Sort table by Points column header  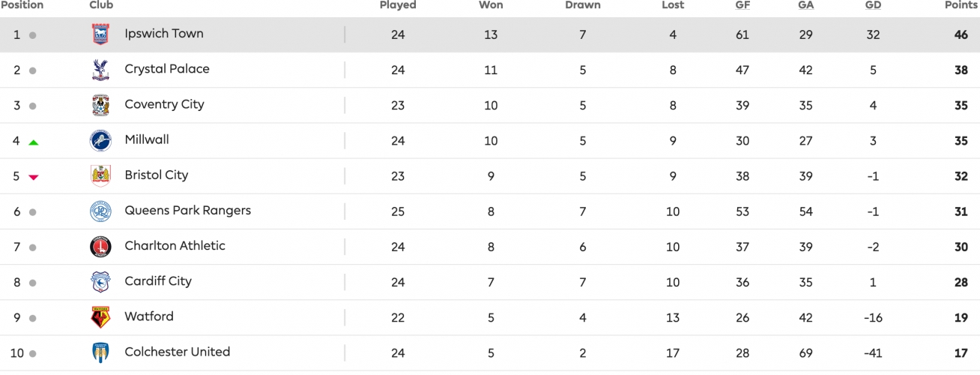click(961, 5)
